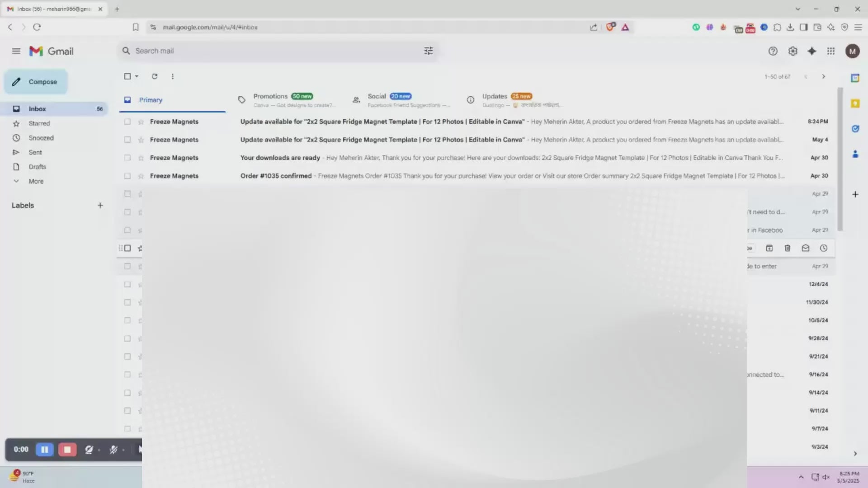The image size is (868, 488).
Task: Go to newer page of emails
Action: click(x=806, y=76)
